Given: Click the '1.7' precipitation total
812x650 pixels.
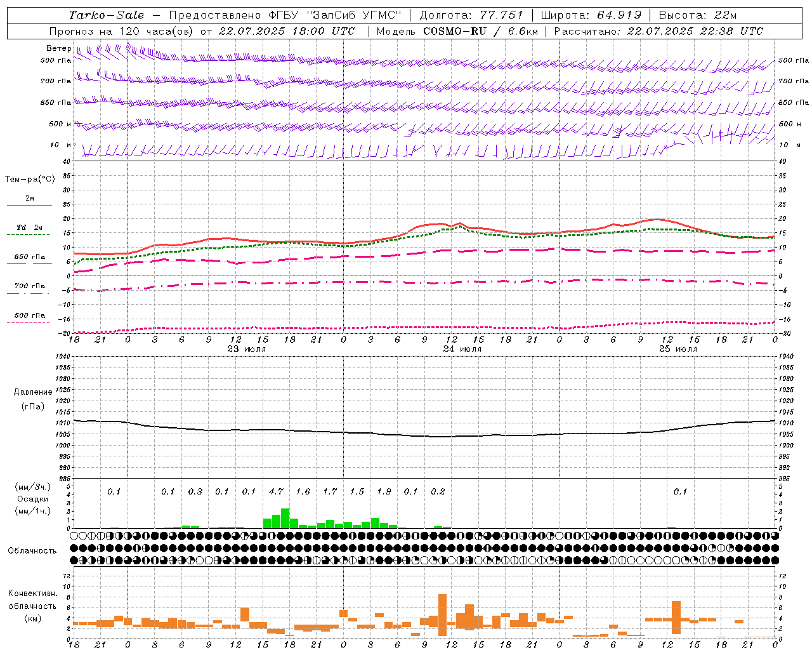Looking at the screenshot, I should [x=330, y=491].
